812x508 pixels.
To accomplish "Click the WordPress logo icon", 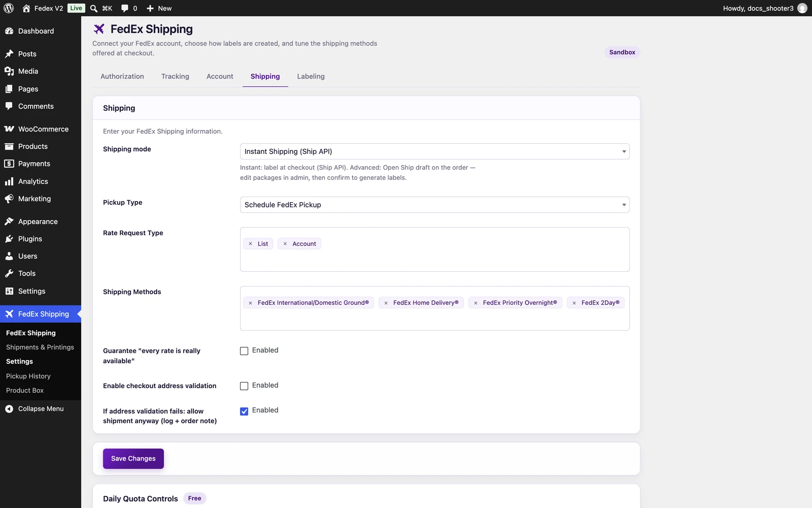I will click(9, 8).
